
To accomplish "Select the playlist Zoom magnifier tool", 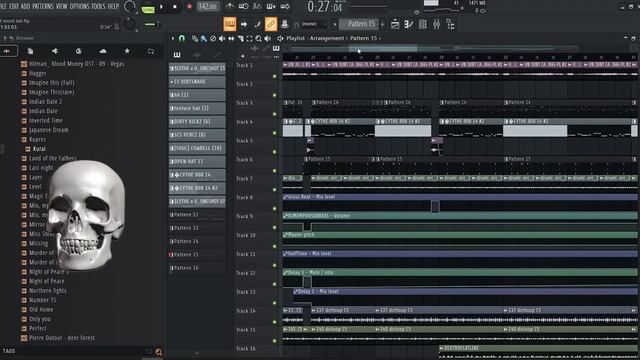I will click(258, 38).
